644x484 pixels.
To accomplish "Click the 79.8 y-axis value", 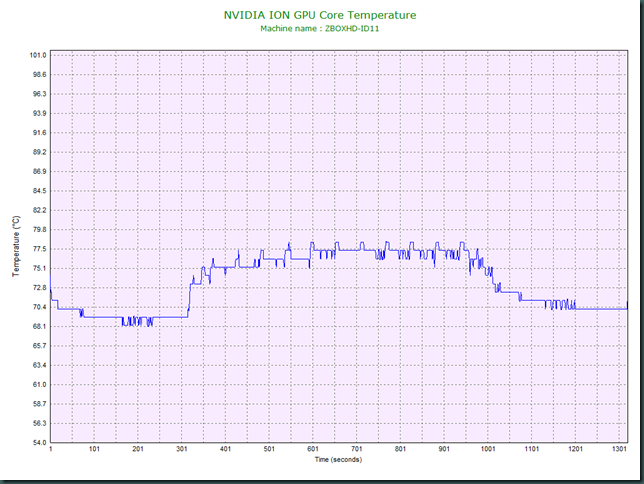I will click(x=39, y=229).
